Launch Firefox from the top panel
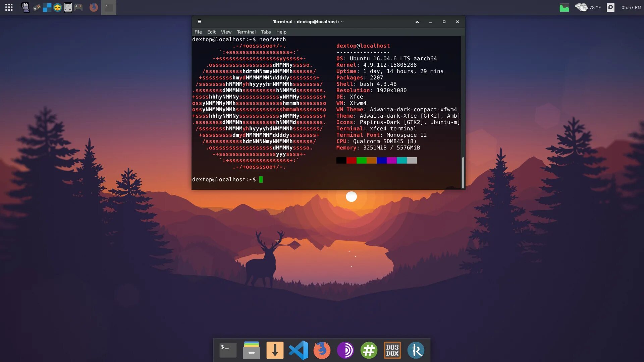644x362 pixels. click(x=94, y=7)
